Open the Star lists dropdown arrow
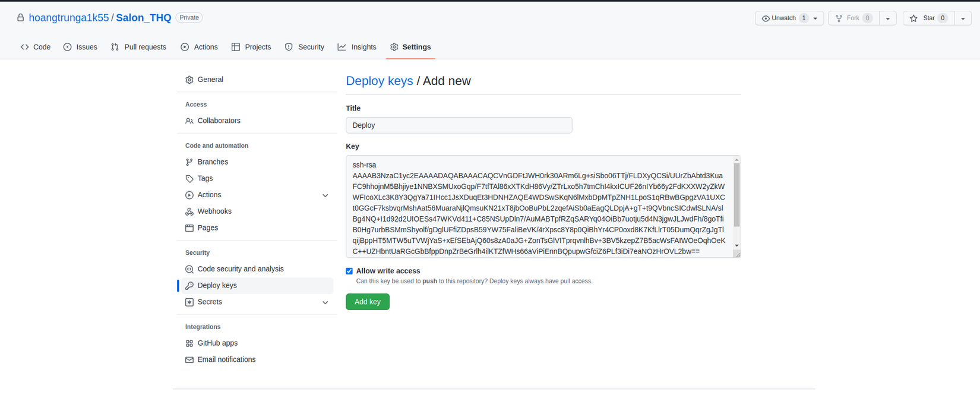The image size is (980, 395). pos(963,18)
